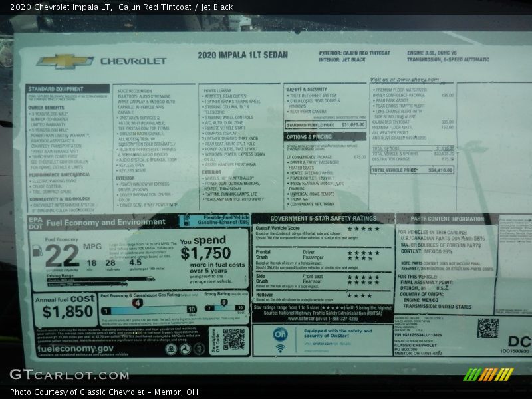
Task: Click 'ENGINE: MEXICO' country of origin line
Action: [421, 301]
